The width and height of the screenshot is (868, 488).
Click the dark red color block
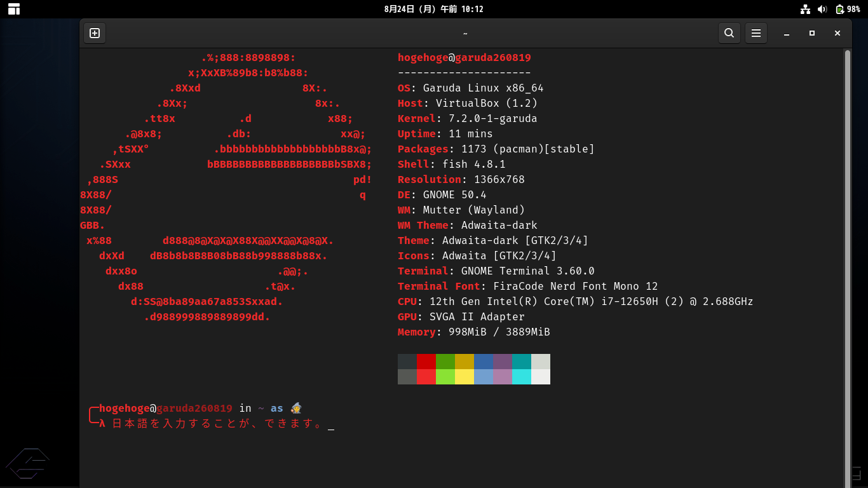pyautogui.click(x=426, y=362)
